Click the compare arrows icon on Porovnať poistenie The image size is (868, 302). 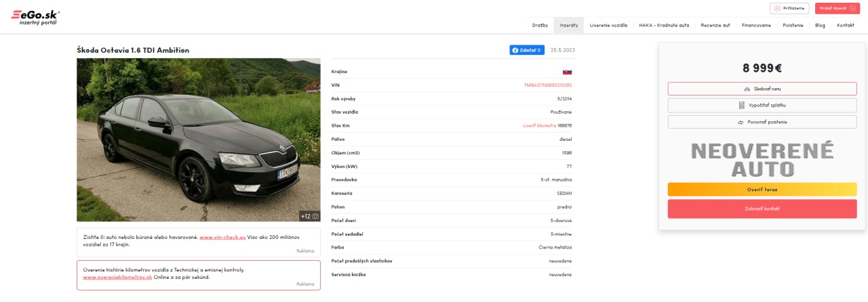tap(741, 122)
